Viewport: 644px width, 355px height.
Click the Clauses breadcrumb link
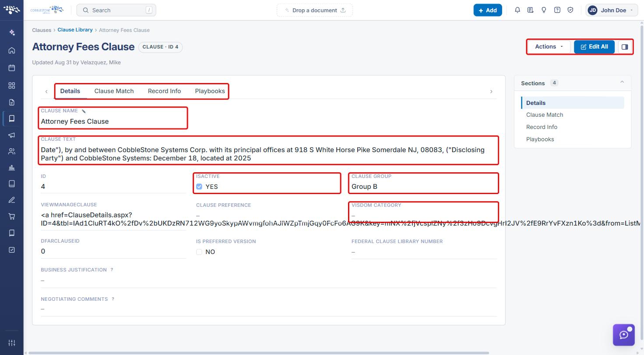tap(42, 30)
